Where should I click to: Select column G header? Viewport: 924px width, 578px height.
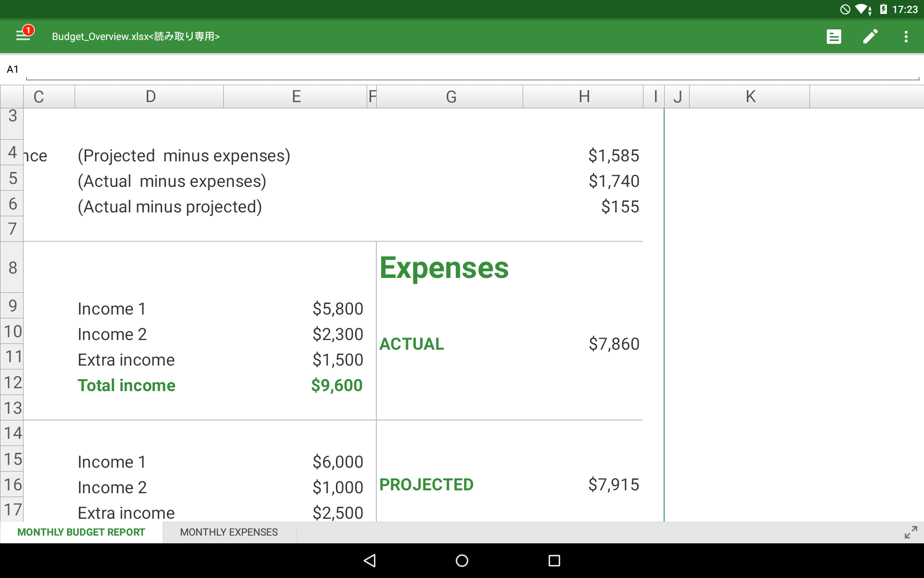(450, 97)
